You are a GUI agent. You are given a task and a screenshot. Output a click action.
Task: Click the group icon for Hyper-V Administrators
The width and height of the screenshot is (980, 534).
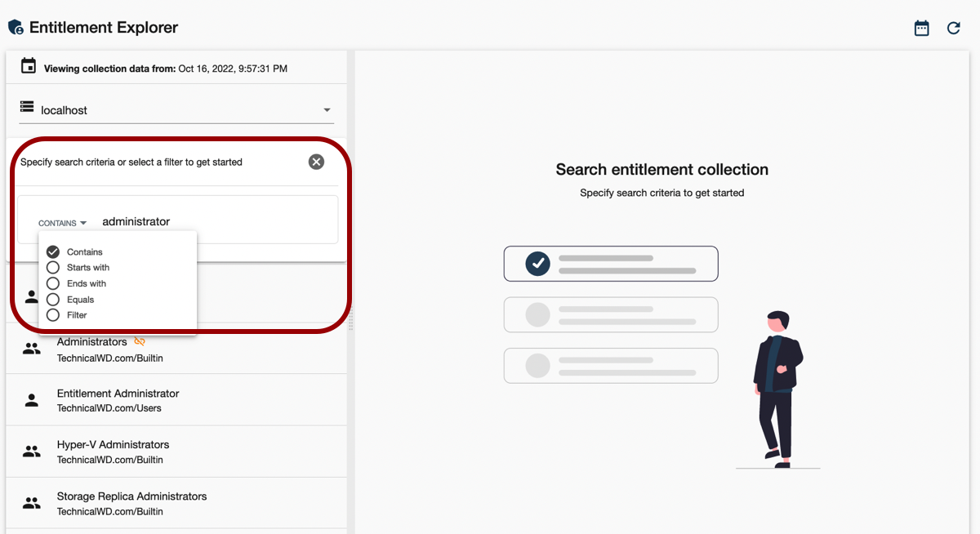[32, 452]
